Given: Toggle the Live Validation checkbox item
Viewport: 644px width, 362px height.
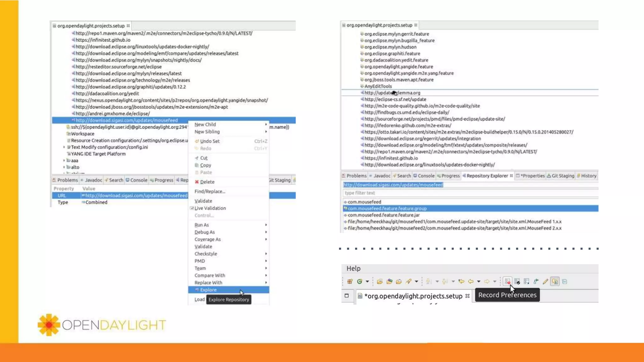Looking at the screenshot, I should pos(210,208).
